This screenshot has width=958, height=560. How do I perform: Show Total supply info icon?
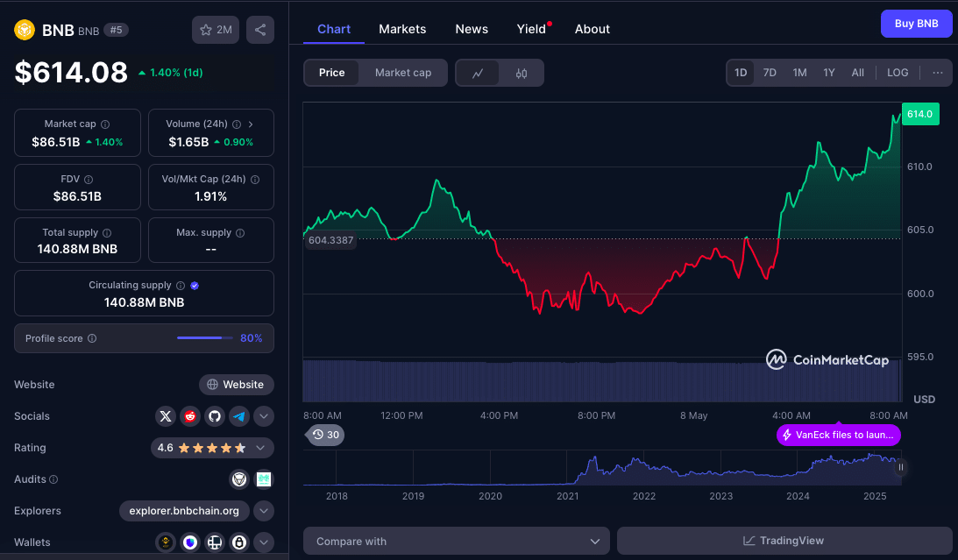tap(107, 232)
